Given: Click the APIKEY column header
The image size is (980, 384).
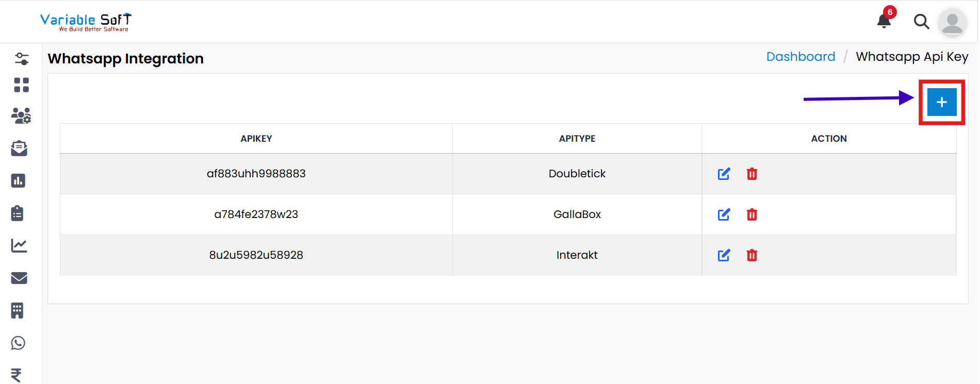Looking at the screenshot, I should tap(256, 139).
